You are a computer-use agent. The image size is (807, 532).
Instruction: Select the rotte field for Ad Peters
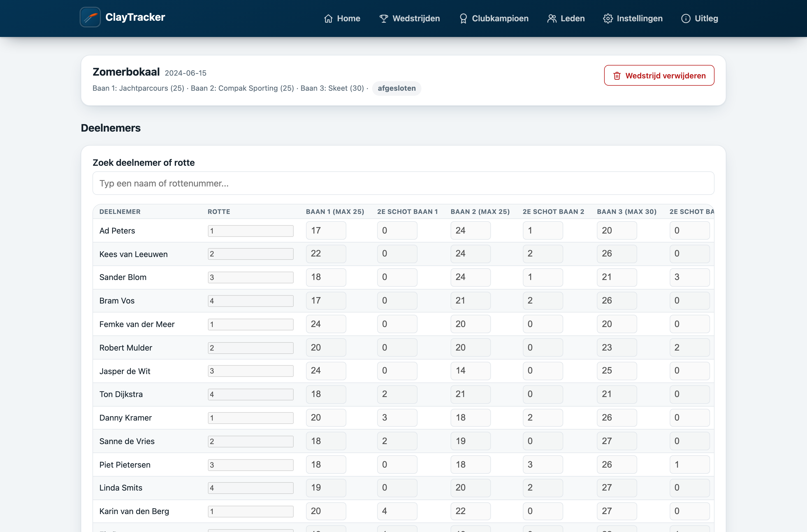[x=251, y=231]
